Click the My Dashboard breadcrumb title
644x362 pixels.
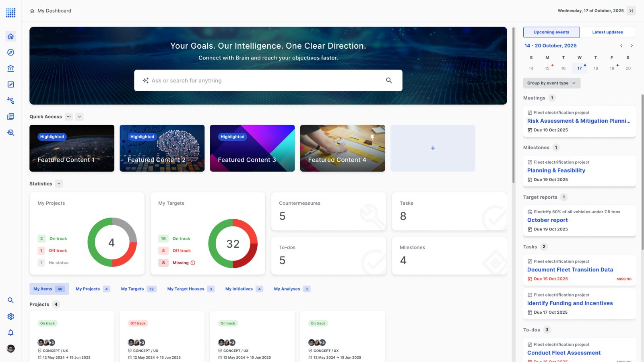(x=54, y=11)
